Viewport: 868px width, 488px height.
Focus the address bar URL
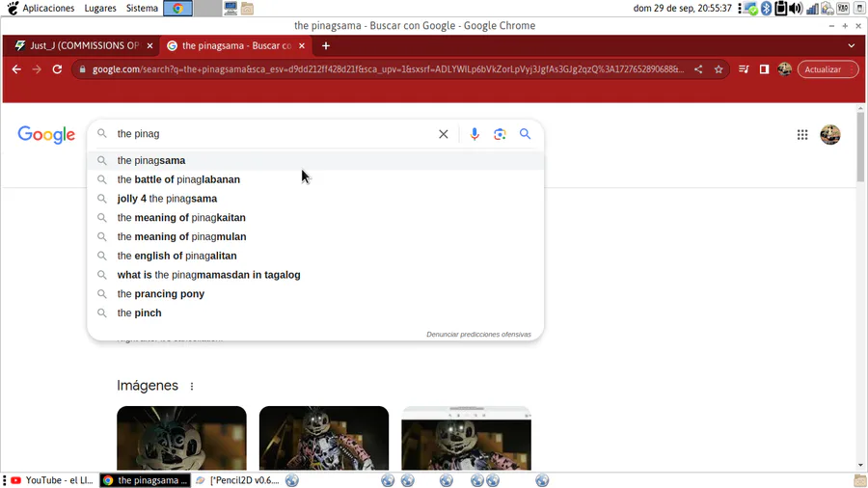tap(388, 69)
